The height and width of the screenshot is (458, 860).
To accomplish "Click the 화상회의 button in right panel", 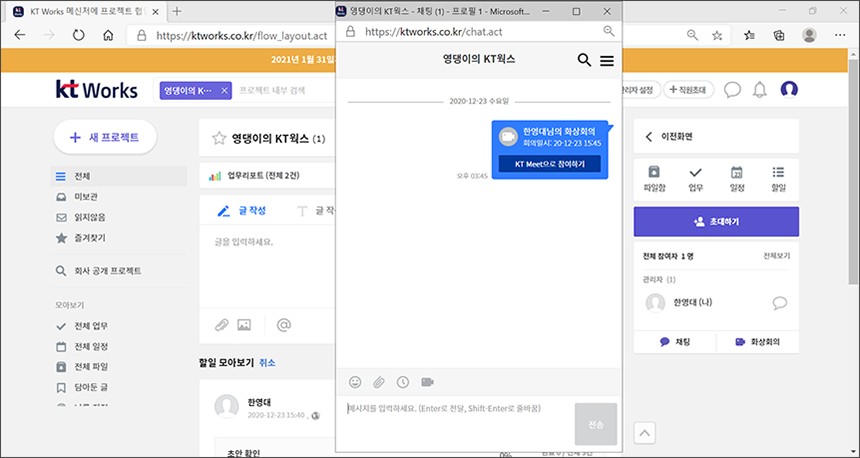I will [758, 342].
